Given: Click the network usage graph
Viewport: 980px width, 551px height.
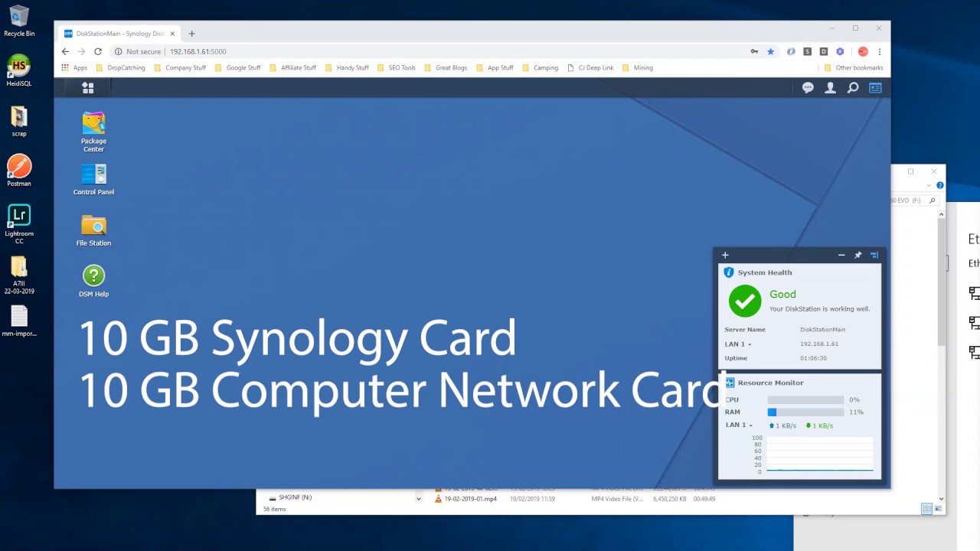Looking at the screenshot, I should [819, 454].
